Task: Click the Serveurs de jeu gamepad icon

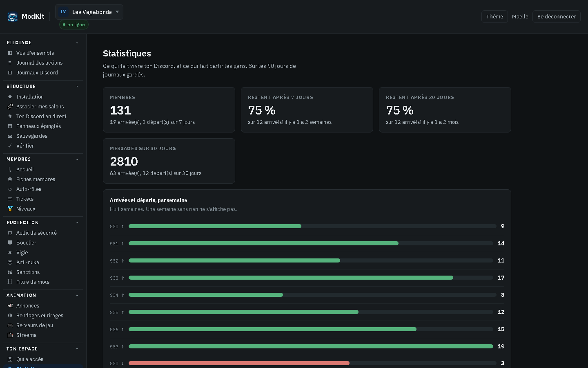Action: coord(10,325)
